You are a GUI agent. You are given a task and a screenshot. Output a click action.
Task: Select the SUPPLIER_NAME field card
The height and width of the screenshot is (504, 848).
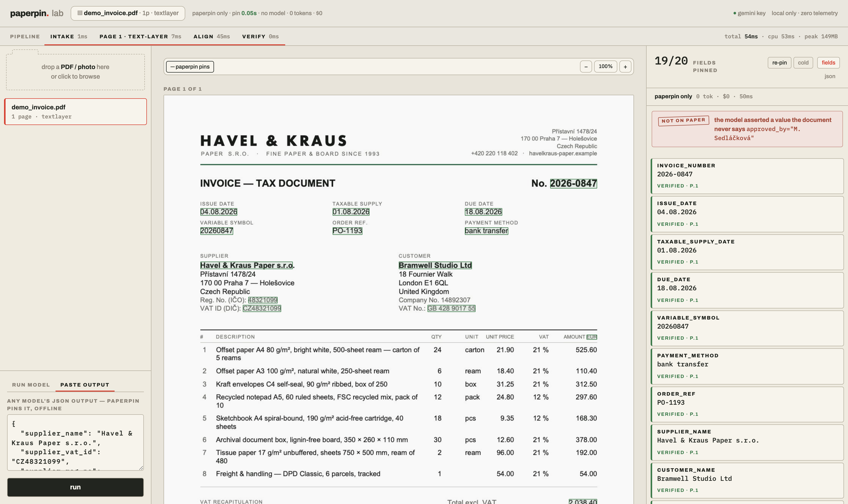(747, 442)
